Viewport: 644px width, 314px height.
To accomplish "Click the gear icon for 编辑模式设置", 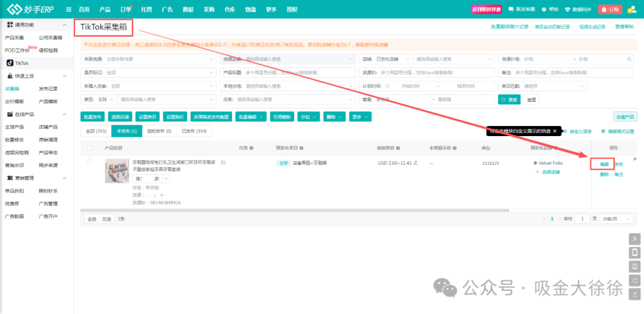I will (603, 131).
